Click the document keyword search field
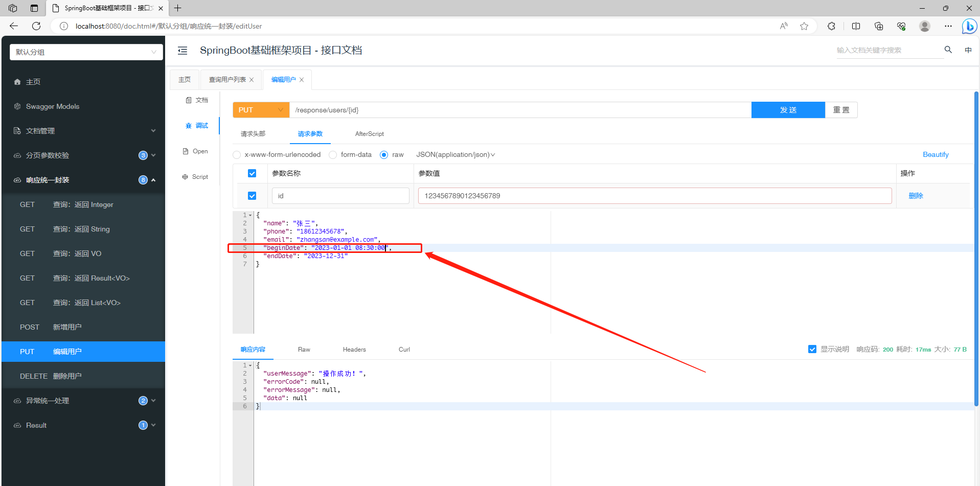Screen dimensions: 980x486 point(890,50)
